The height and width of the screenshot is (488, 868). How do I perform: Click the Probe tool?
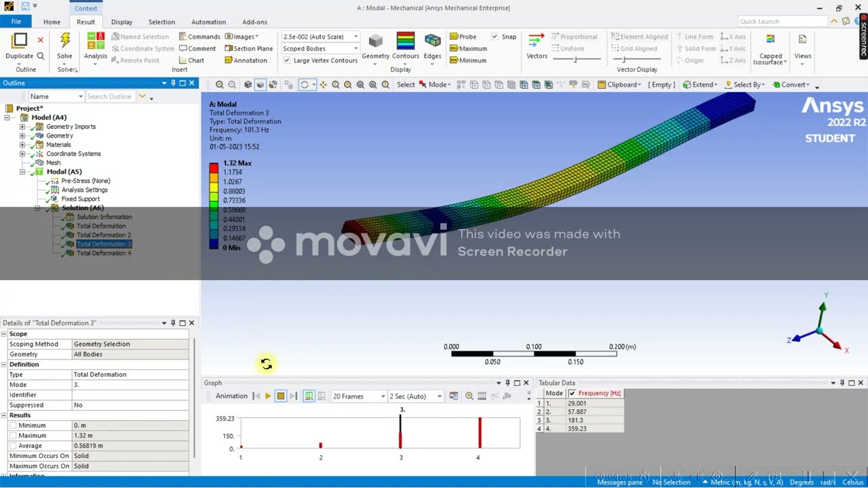point(462,37)
